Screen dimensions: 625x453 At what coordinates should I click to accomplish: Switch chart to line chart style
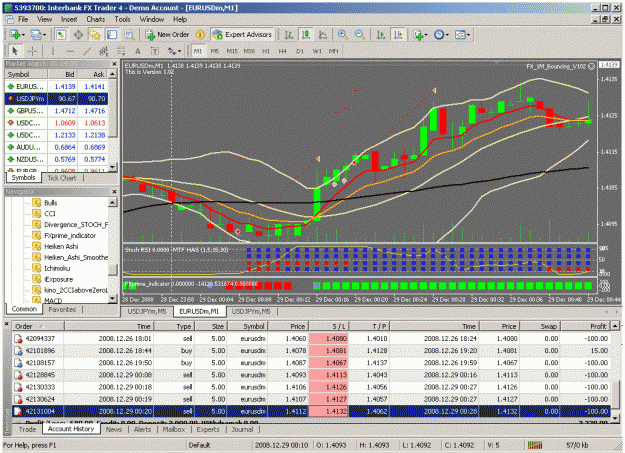(322, 35)
